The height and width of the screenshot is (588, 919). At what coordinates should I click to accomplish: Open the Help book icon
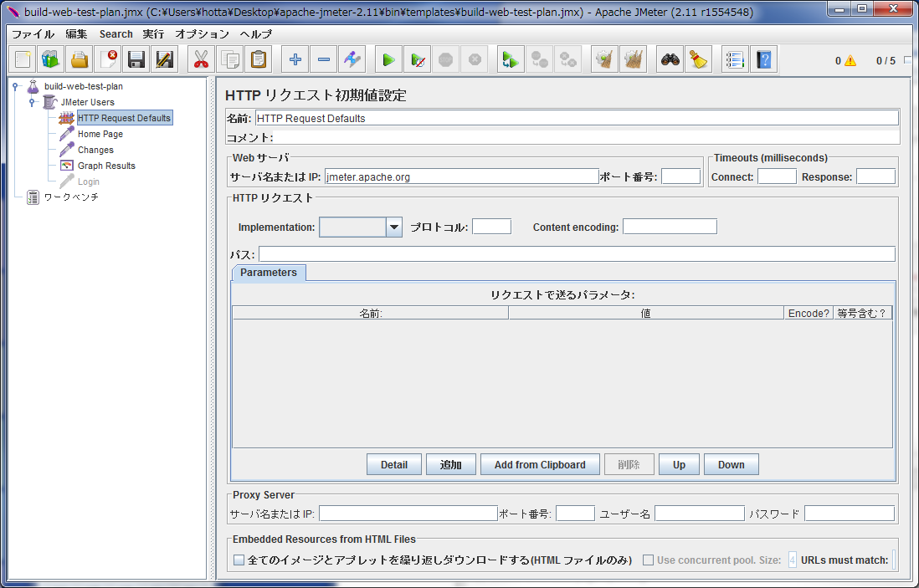coord(763,59)
